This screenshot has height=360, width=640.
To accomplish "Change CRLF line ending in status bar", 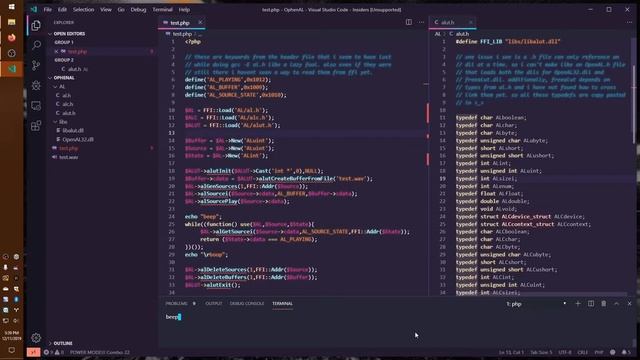I will [x=582, y=352].
